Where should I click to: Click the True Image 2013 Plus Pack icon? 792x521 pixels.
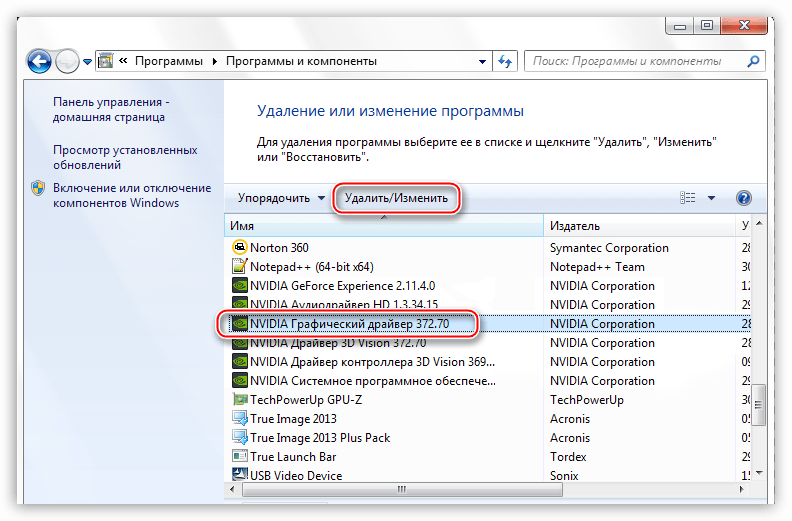pyautogui.click(x=239, y=437)
